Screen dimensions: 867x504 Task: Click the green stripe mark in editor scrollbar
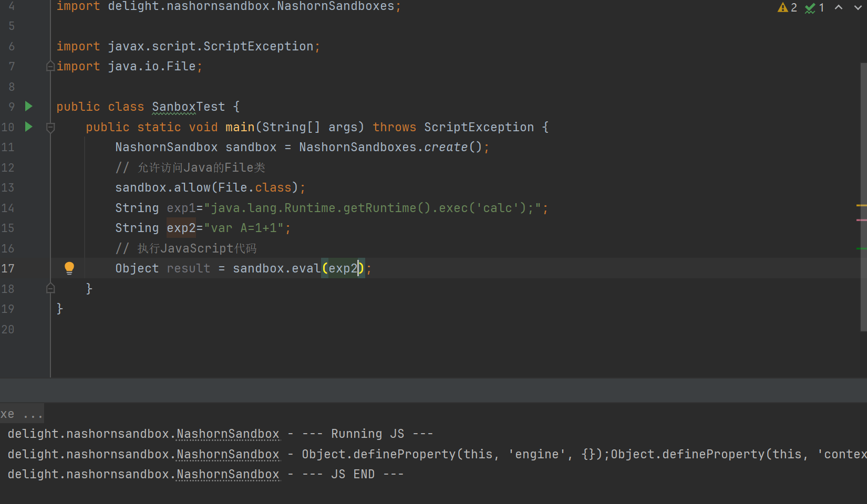click(x=861, y=248)
